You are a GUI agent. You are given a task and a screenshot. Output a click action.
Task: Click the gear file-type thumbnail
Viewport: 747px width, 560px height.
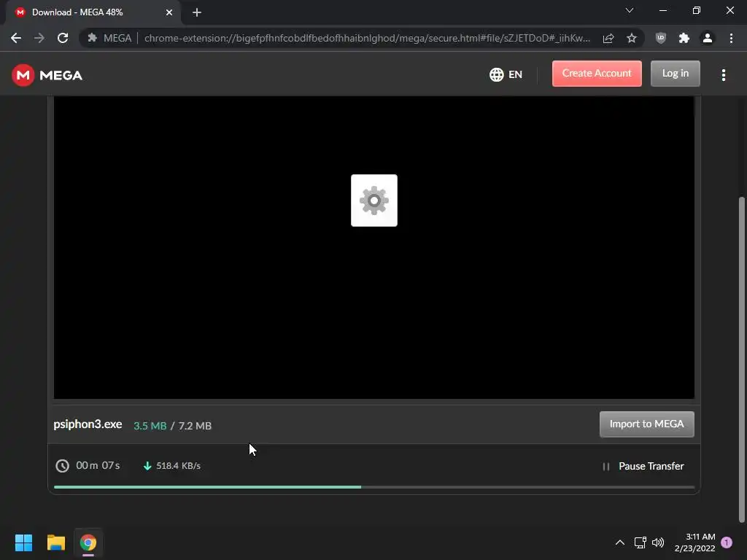tap(374, 201)
